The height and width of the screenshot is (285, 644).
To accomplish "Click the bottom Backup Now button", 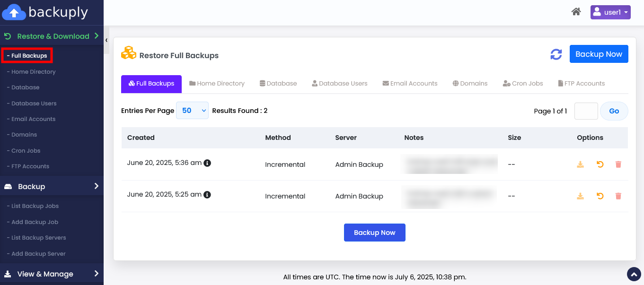I will click(374, 233).
